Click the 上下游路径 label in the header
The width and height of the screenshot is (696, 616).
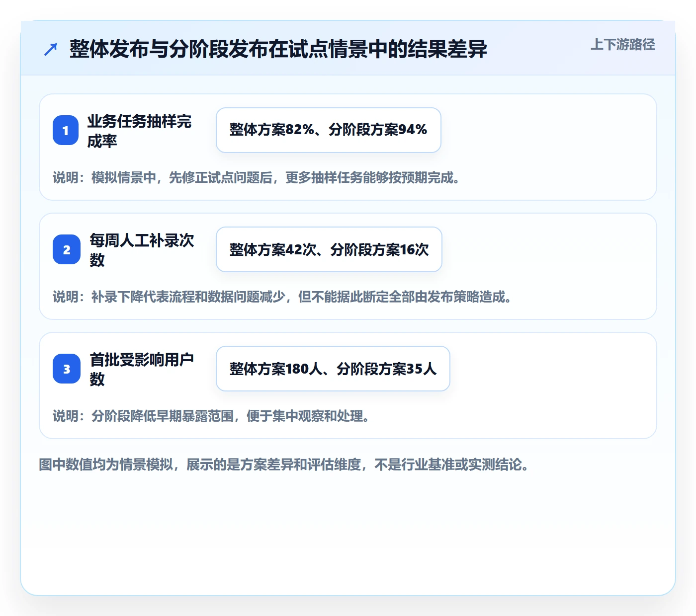[x=623, y=45]
